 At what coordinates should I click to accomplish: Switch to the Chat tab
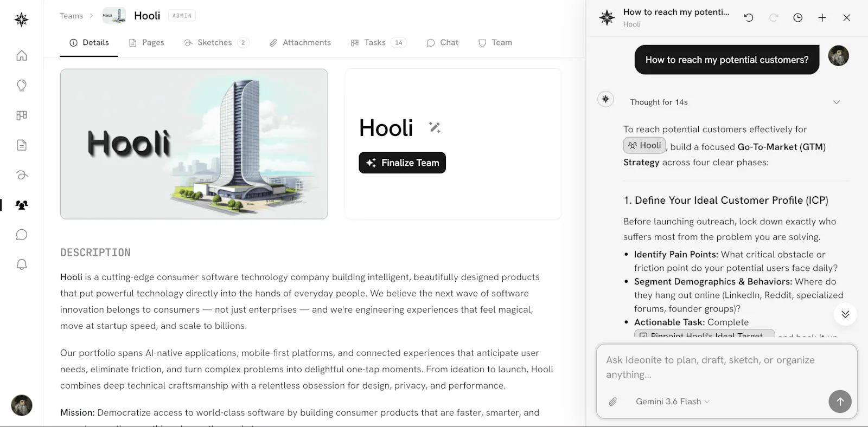tap(442, 42)
